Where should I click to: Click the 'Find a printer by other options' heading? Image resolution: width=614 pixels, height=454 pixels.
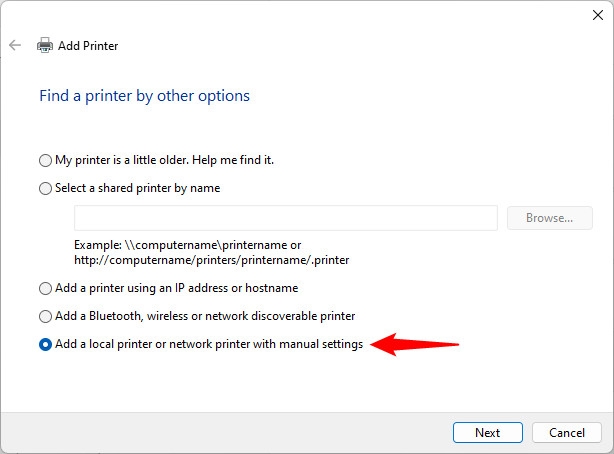tap(144, 96)
